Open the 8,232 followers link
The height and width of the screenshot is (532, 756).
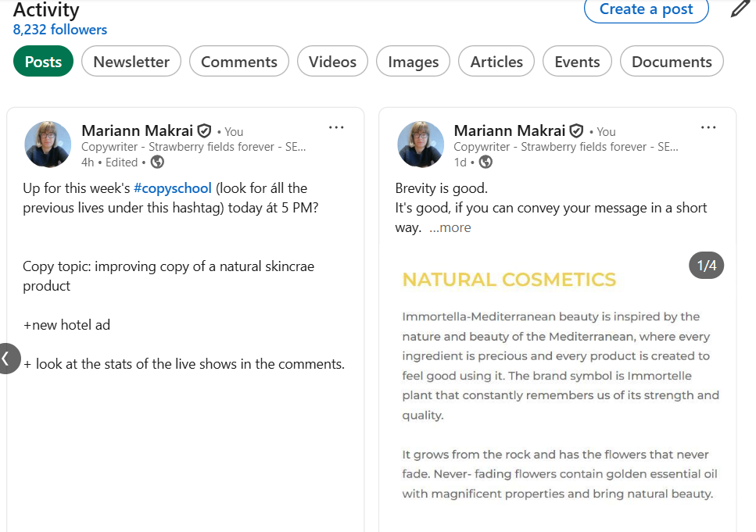coord(59,30)
